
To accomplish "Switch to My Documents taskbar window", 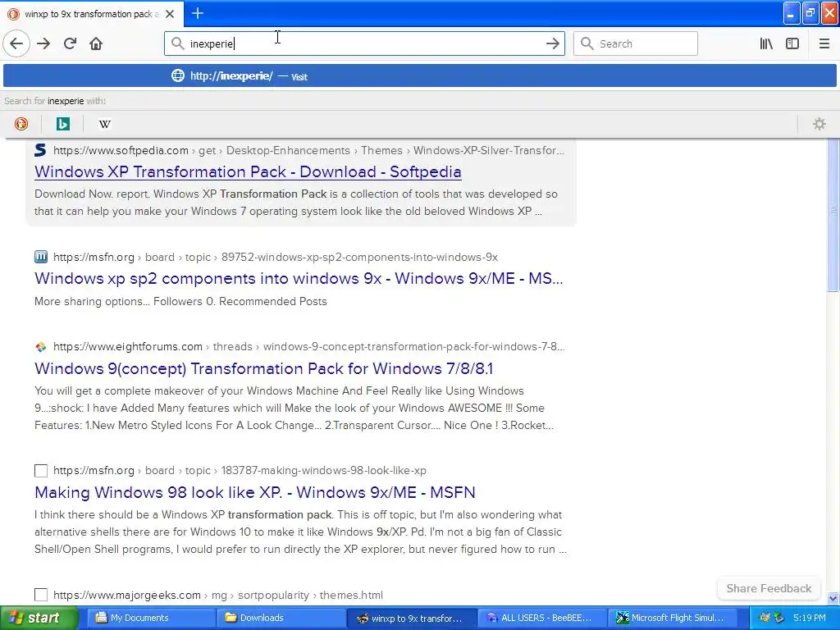I will (x=151, y=618).
